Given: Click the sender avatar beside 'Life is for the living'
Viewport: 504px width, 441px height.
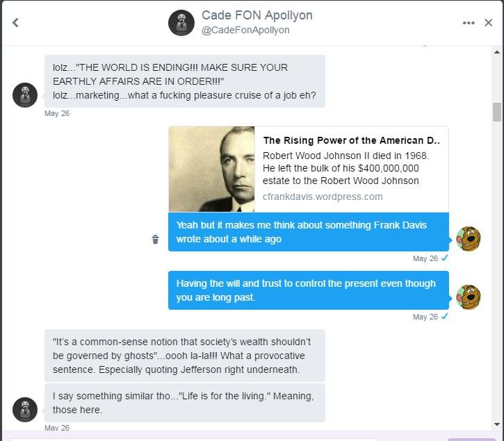Looking at the screenshot, I should coord(25,410).
